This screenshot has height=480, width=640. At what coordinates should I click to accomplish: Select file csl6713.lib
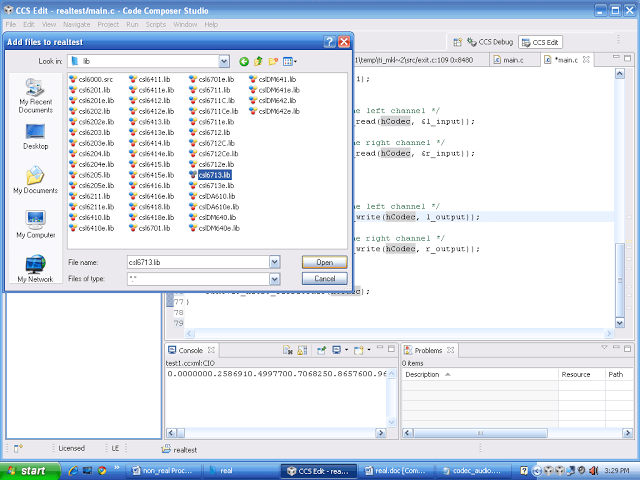pos(211,175)
